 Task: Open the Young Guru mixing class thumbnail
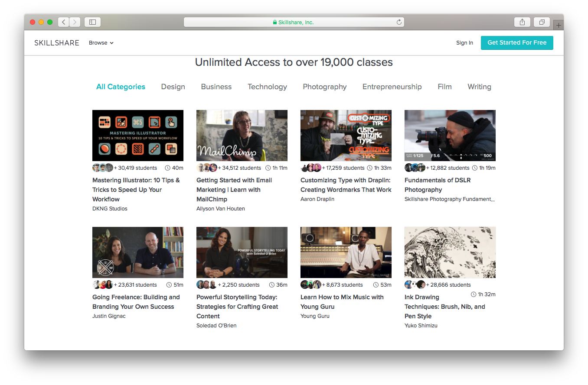[x=346, y=252]
